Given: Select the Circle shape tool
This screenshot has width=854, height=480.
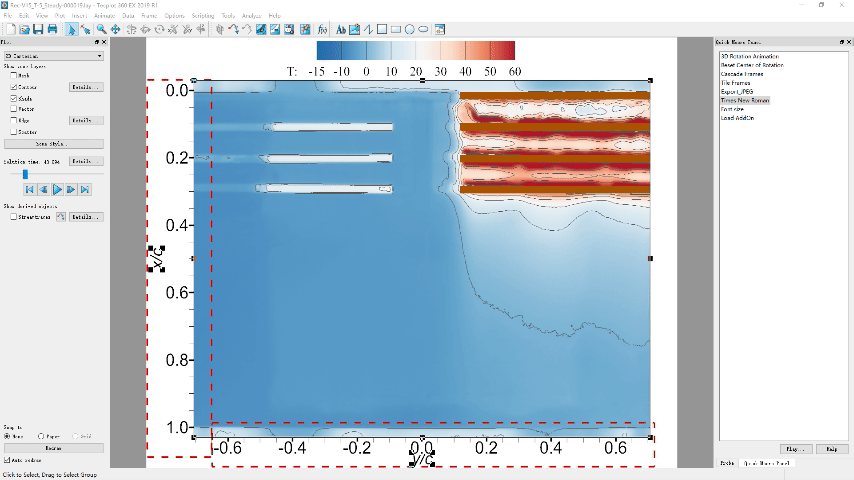Looking at the screenshot, I should click(x=410, y=29).
